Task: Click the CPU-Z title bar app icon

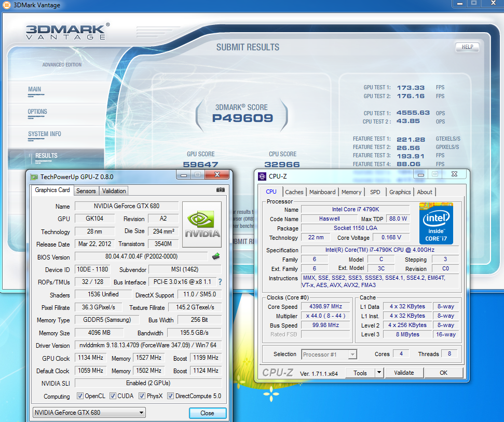Action: tap(261, 176)
